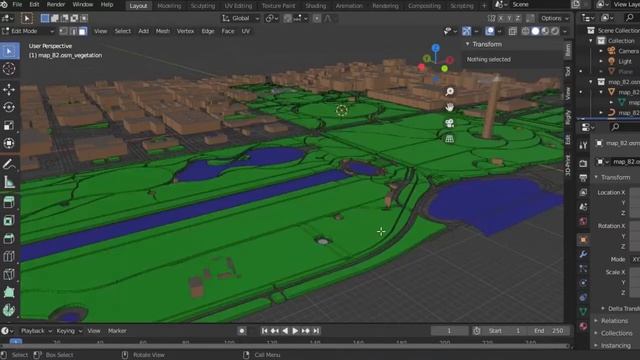Open Active Tool properties tab icon
Image resolution: width=640 pixels, height=360 pixels.
(583, 144)
